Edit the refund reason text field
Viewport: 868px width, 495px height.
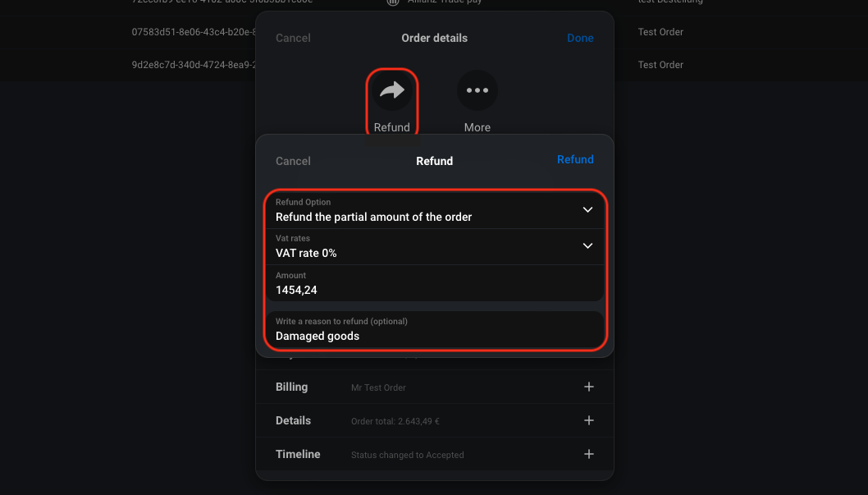(435, 329)
